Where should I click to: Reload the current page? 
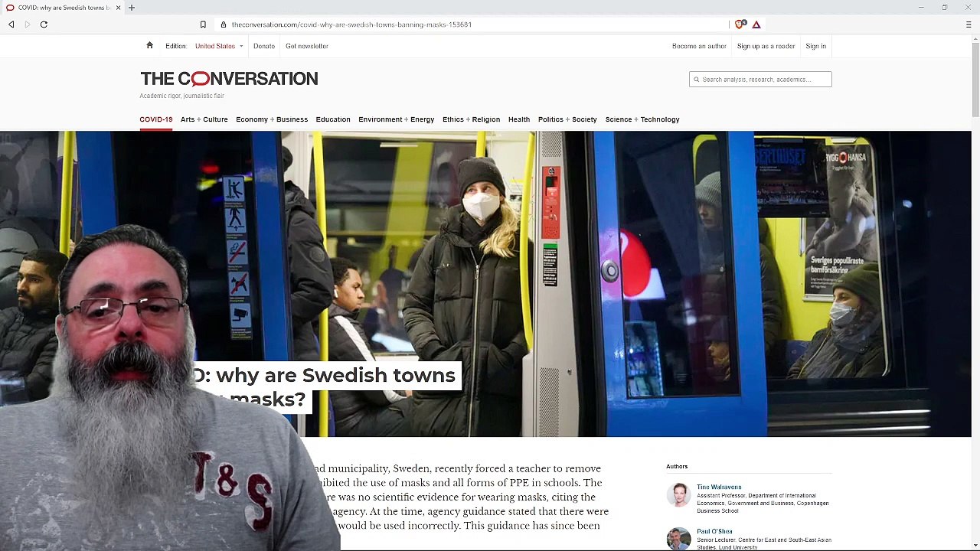(44, 24)
